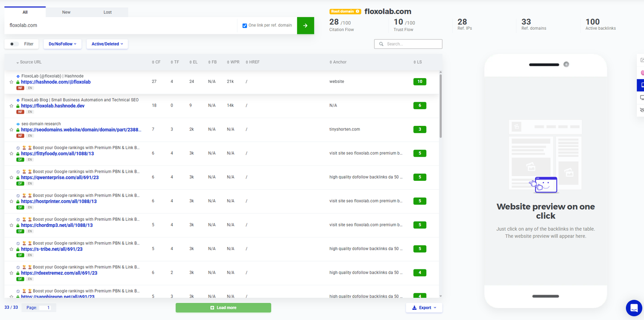
Task: Switch on the Filter toggle
Action: [14, 44]
